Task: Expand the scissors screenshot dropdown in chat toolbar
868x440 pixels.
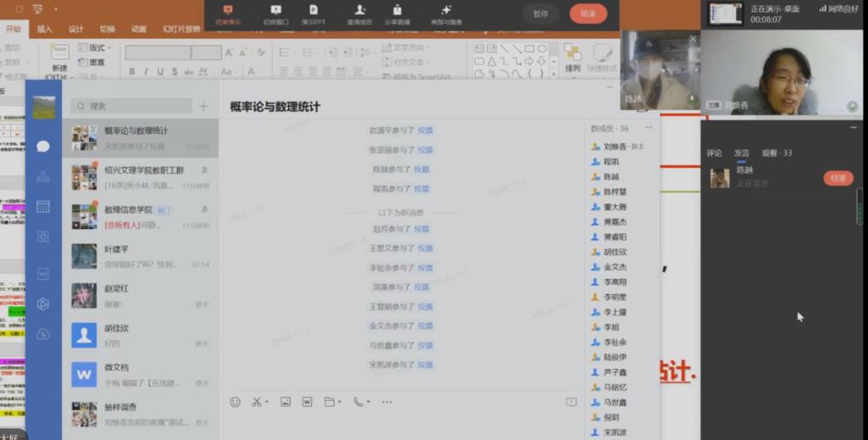Action: pos(267,402)
